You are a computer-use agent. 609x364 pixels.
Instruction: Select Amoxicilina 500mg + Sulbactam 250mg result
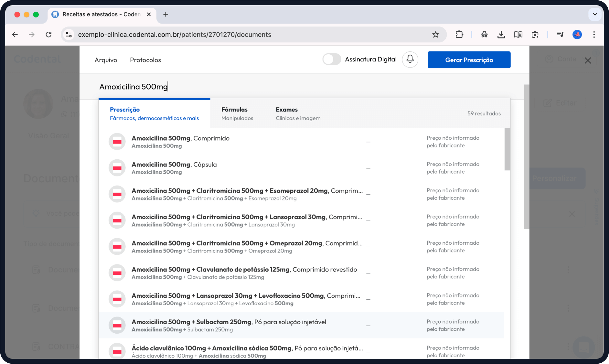229,325
